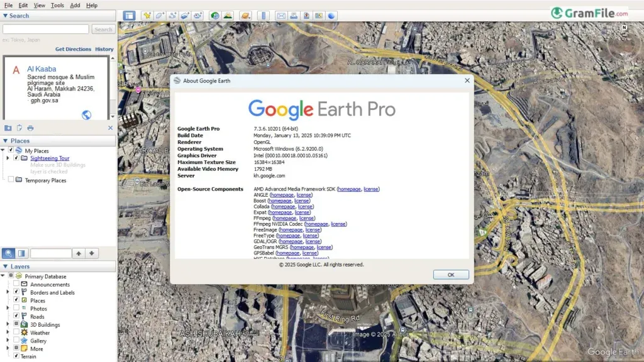The height and width of the screenshot is (362, 644).
Task: Toggle sunlight across the landscape icon
Action: [228, 16]
